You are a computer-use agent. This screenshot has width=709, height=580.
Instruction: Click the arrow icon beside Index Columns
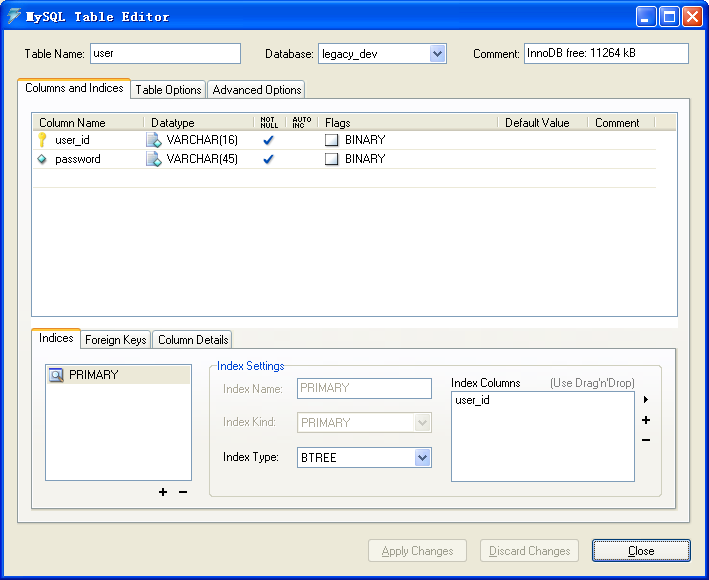point(646,399)
